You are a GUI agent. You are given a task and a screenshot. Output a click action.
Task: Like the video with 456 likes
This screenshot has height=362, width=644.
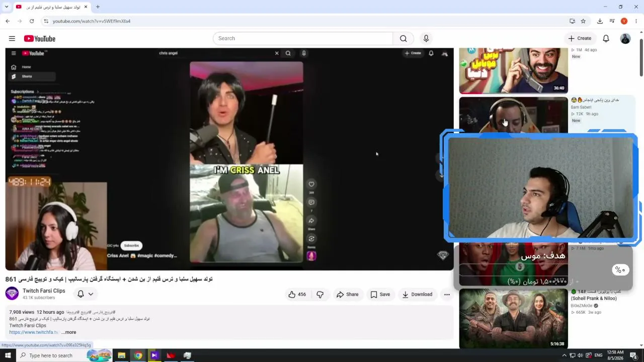coord(297,295)
